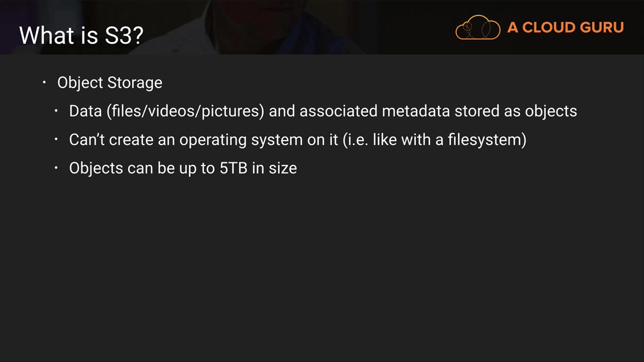
Task: Click the "Object Storage" heading bullet text
Action: 110,82
